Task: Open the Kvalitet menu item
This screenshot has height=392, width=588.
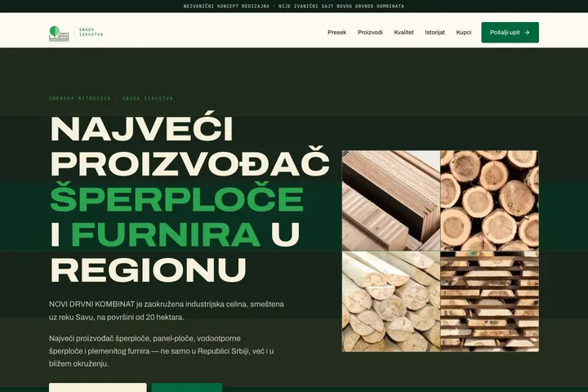Action: 403,33
